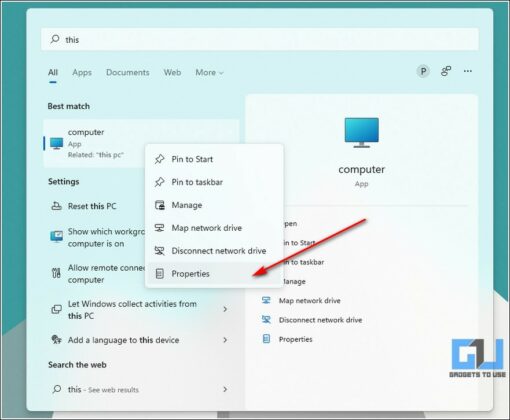This screenshot has width=510, height=420.
Task: Click the computer monitor icon in Best match
Action: (56, 143)
